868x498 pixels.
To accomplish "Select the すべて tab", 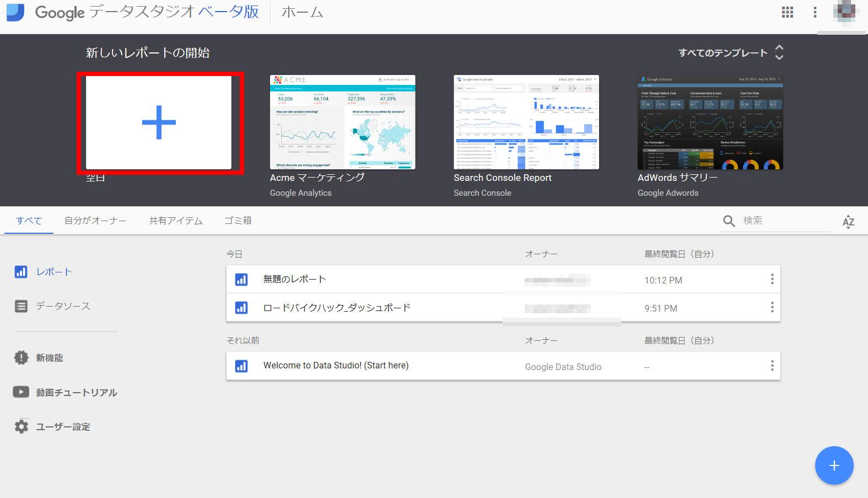I will [29, 221].
